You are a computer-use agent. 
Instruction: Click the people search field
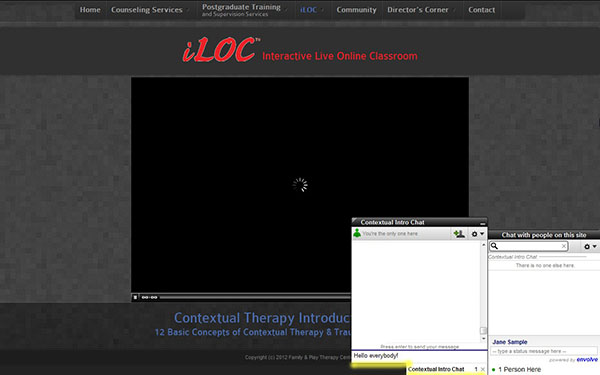529,246
